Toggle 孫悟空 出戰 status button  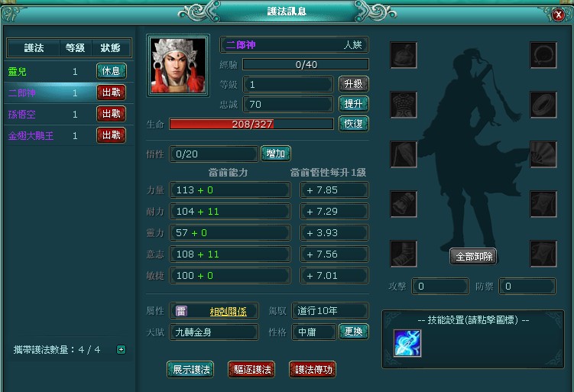[112, 114]
